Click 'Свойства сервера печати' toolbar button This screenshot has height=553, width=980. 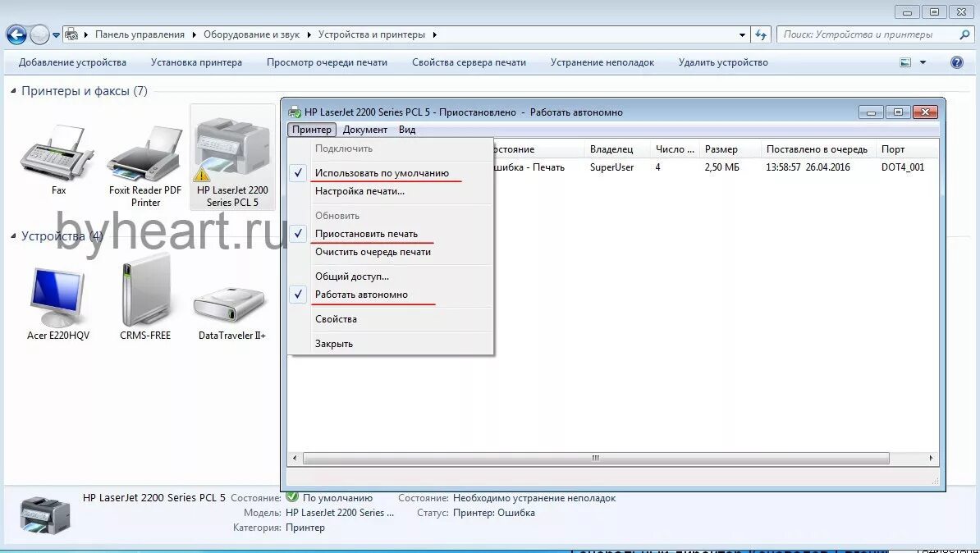point(469,62)
